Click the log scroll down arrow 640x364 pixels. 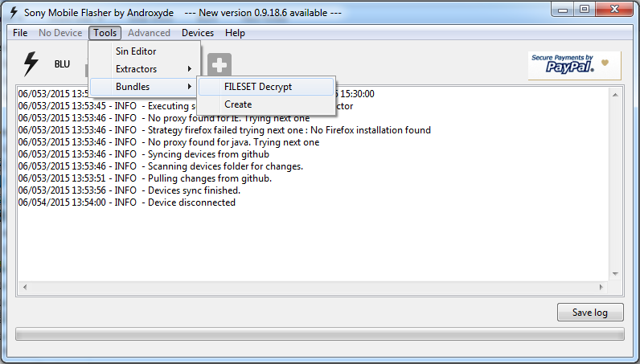click(x=615, y=274)
